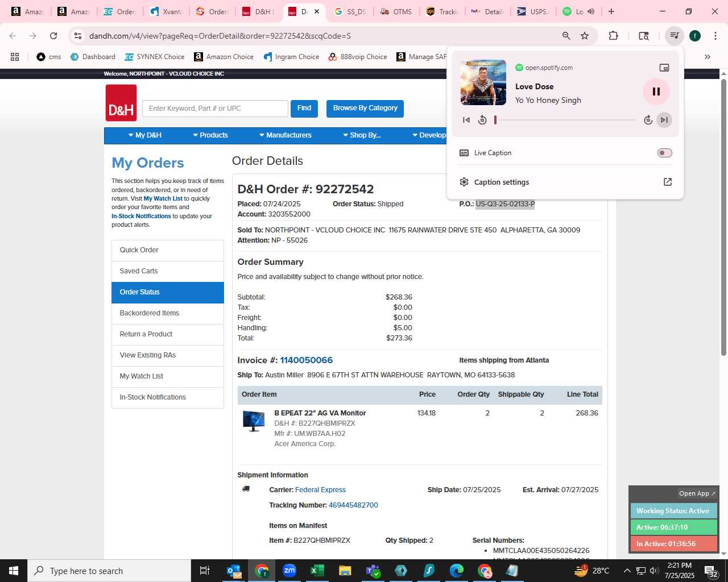Rewind 10 seconds in media popup
Screen dimensions: 728x582
[482, 120]
